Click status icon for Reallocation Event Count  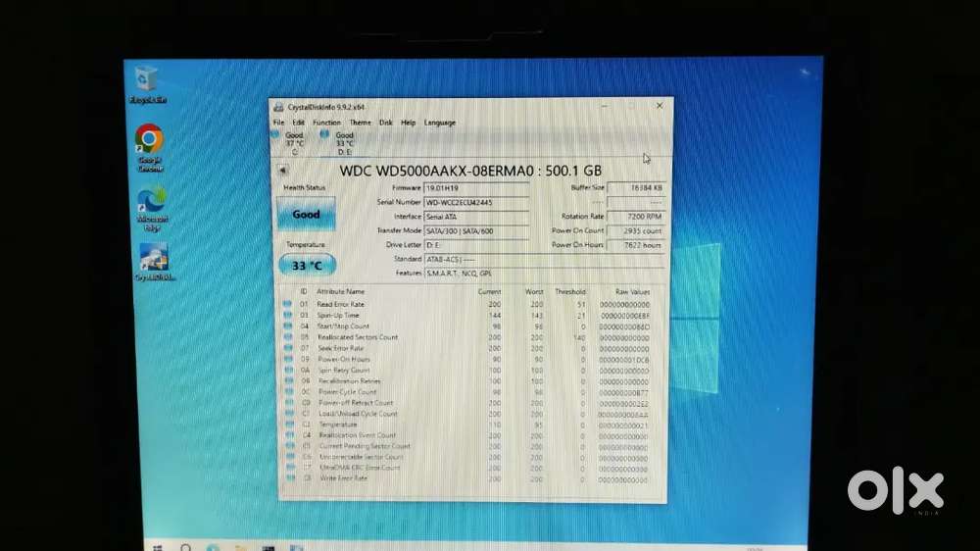(290, 435)
